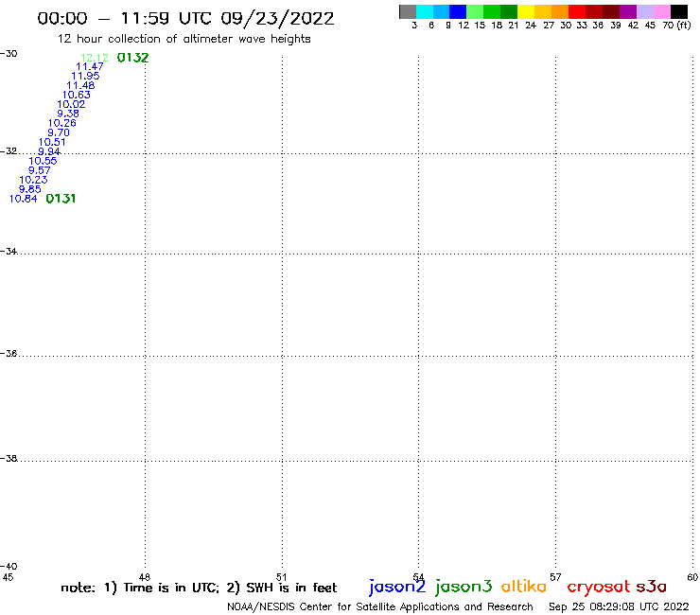Click the wave height value 10.55
Screen dimensions: 700x615
(43, 161)
